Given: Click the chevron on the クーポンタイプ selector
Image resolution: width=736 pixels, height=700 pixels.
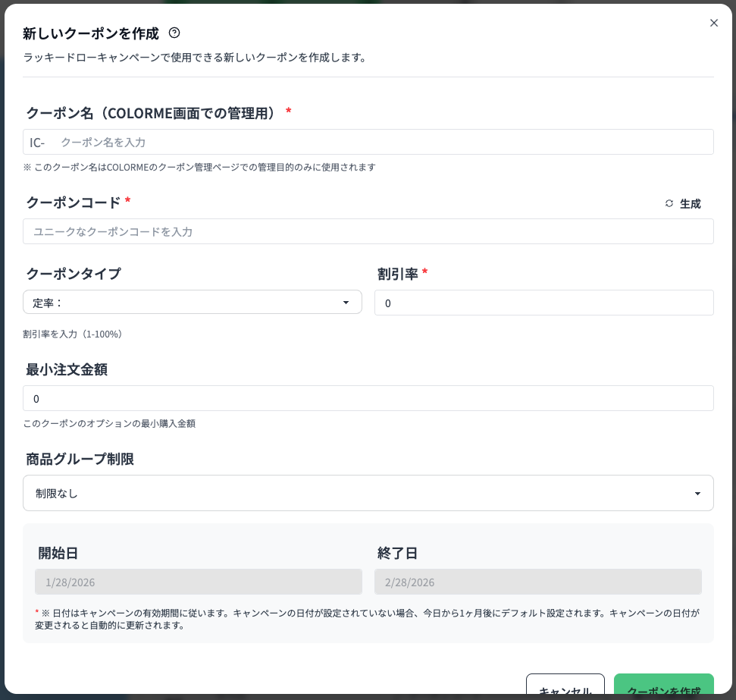Looking at the screenshot, I should (346, 302).
